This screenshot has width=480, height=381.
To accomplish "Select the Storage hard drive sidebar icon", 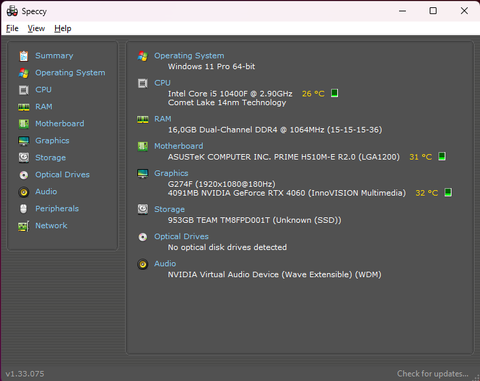I will pyautogui.click(x=24, y=158).
